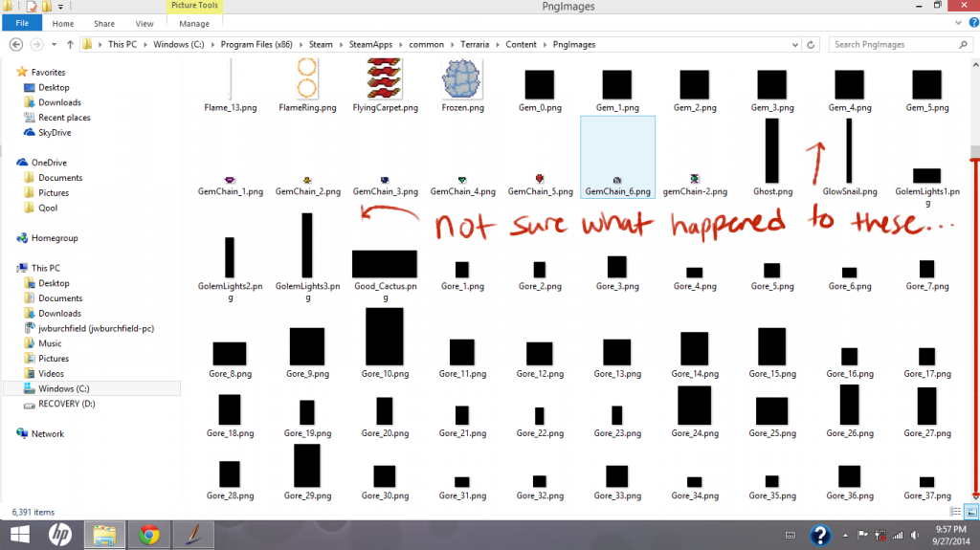Open Recent places in Favorites
This screenshot has height=550, width=980.
[56, 118]
